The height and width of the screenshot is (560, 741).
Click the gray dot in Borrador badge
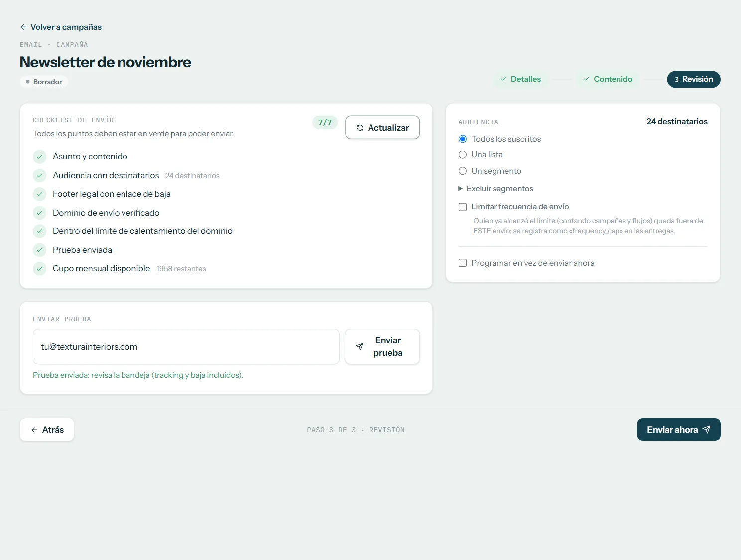[x=28, y=82]
